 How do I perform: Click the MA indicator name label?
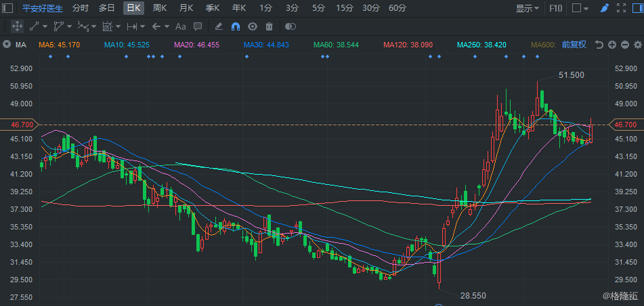click(21, 45)
